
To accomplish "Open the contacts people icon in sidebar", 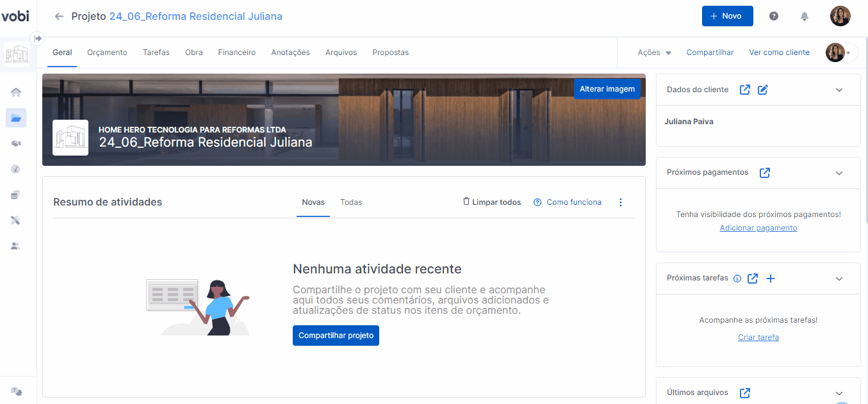I will (16, 246).
